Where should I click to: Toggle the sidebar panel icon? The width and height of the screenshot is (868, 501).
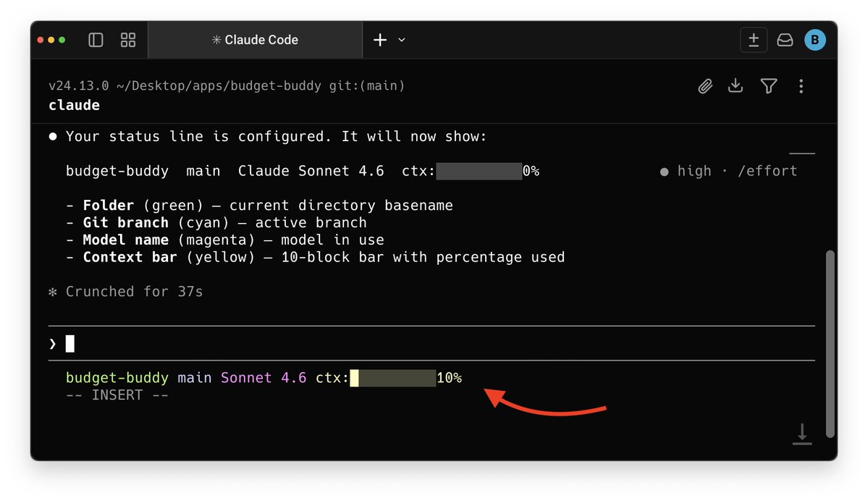96,40
